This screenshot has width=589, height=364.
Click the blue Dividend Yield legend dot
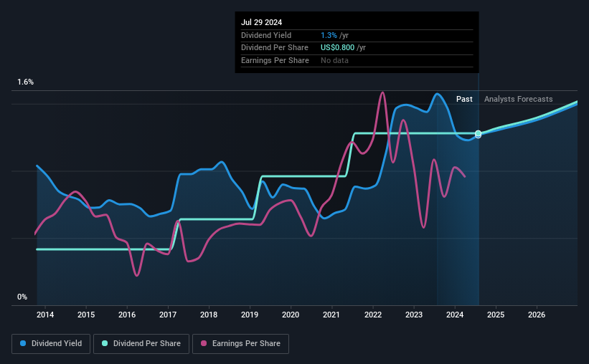click(23, 343)
